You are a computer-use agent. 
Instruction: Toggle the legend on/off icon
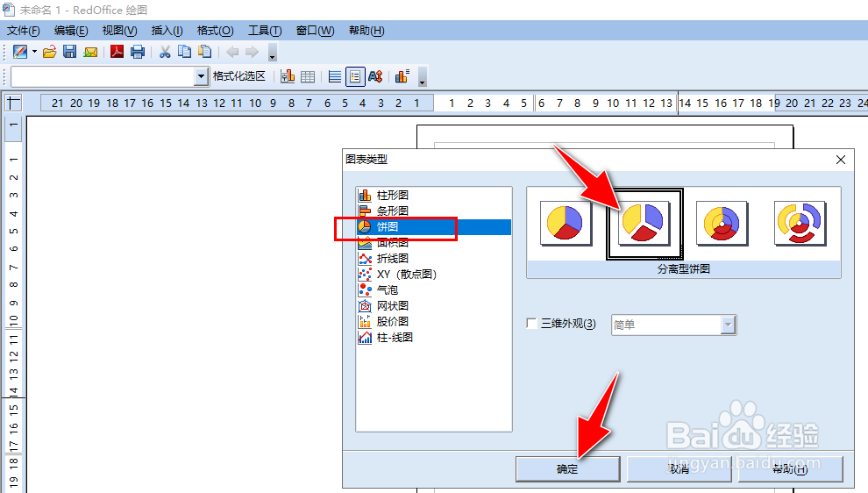355,76
